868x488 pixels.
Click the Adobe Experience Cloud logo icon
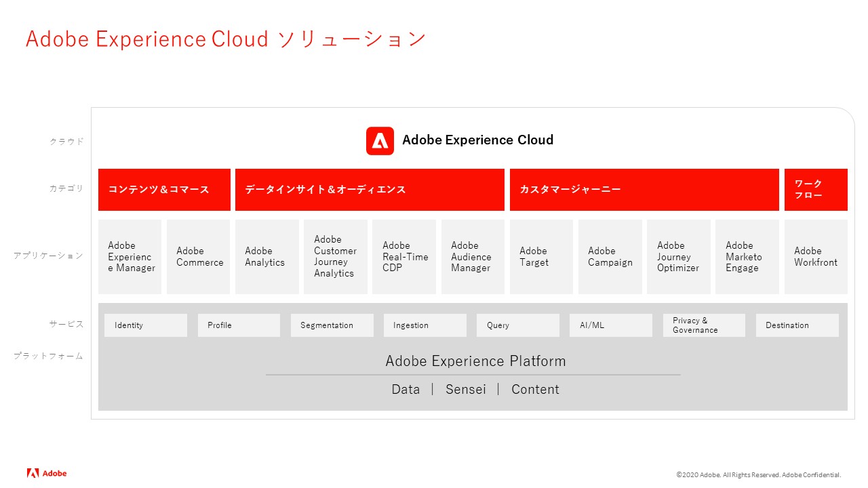click(380, 141)
